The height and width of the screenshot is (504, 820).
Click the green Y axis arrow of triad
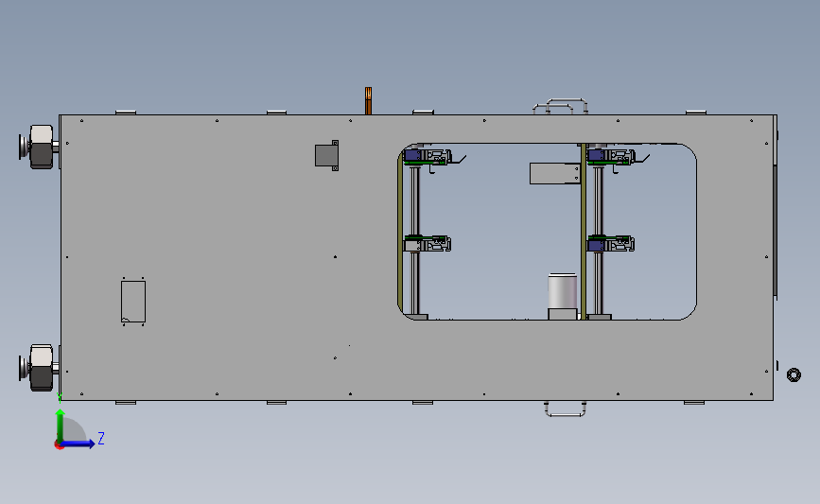(61, 426)
